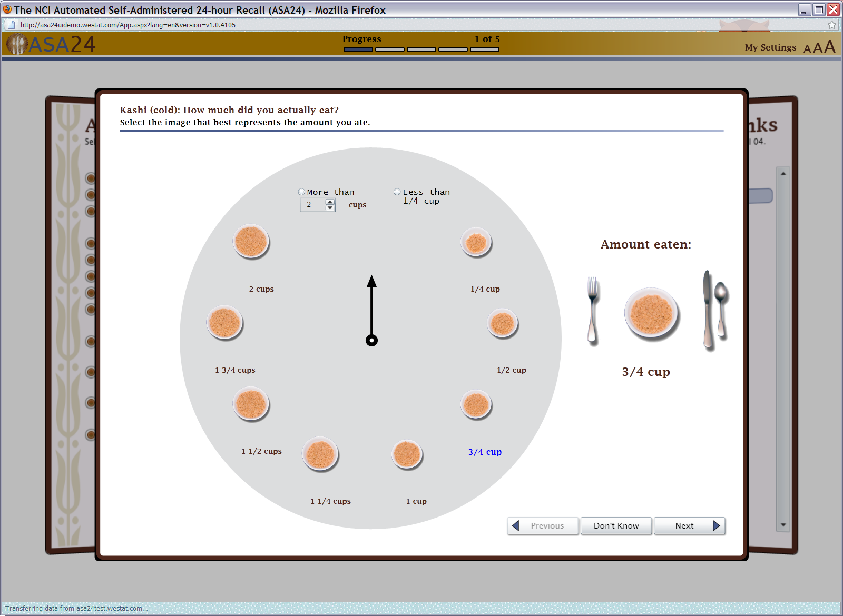Set the largest font size A

(x=830, y=47)
